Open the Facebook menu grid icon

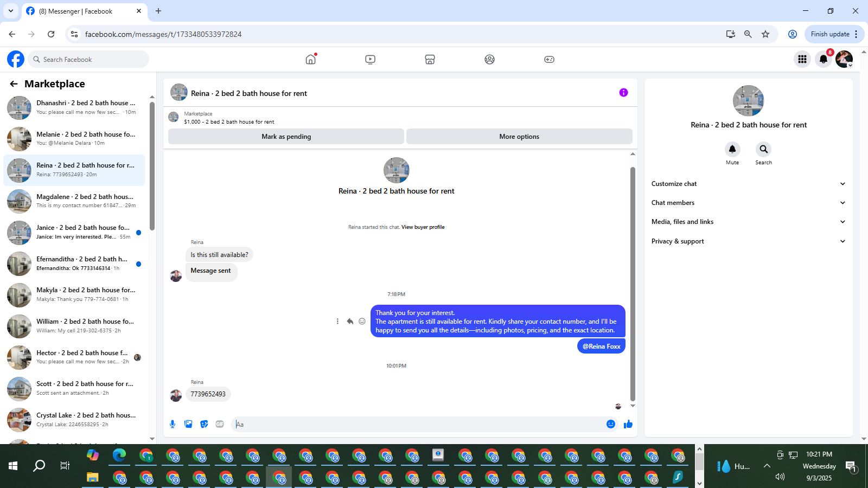802,59
